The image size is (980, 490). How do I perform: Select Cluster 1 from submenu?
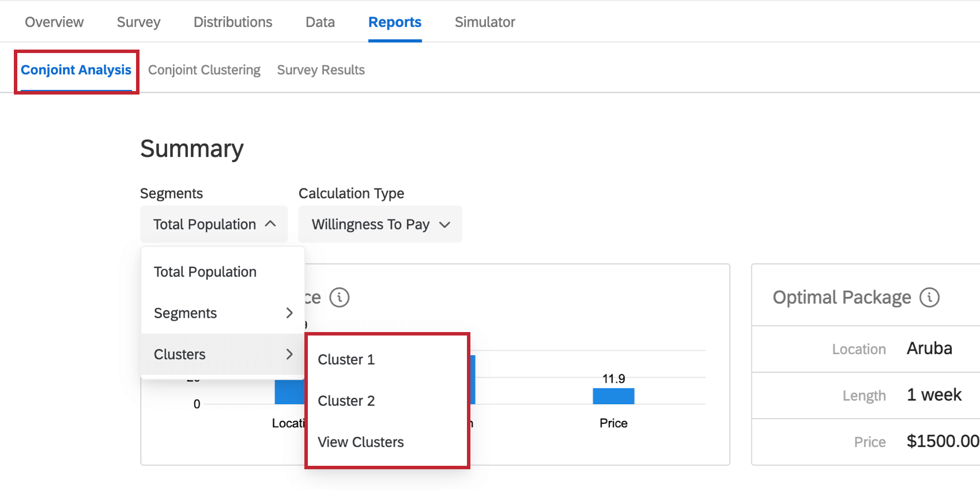(x=346, y=360)
